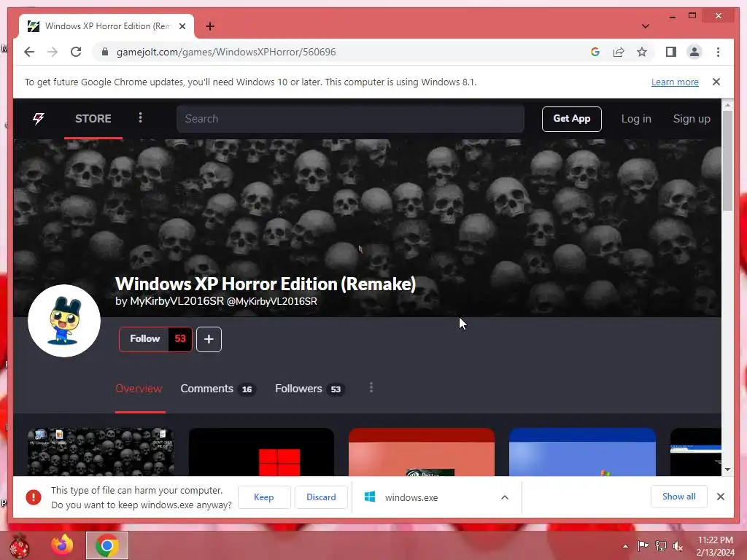Click the network tray icon
Viewport: 747px width, 560px height.
pos(661,545)
